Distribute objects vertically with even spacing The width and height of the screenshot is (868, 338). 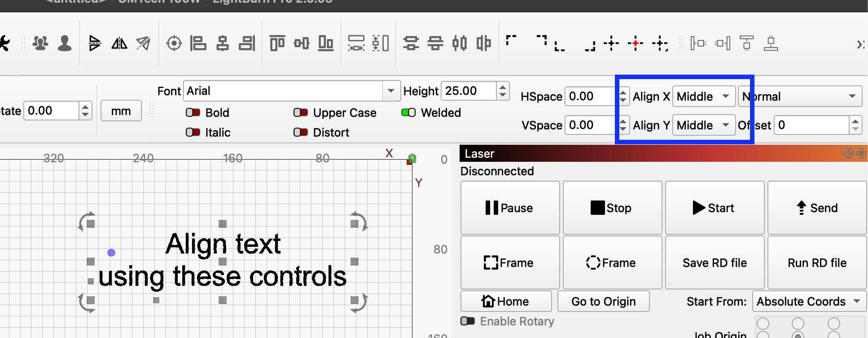click(x=411, y=43)
